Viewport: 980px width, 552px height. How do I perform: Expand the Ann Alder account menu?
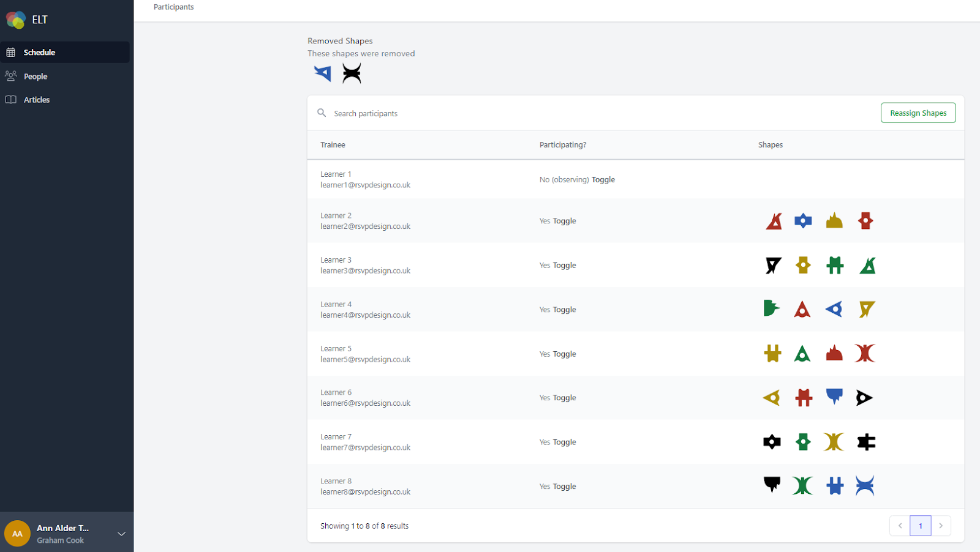(x=121, y=534)
